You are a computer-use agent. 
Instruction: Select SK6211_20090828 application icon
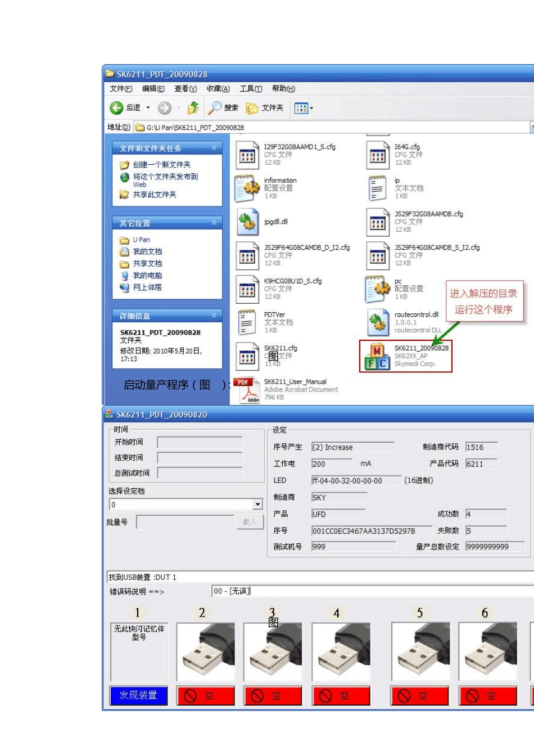tap(377, 356)
